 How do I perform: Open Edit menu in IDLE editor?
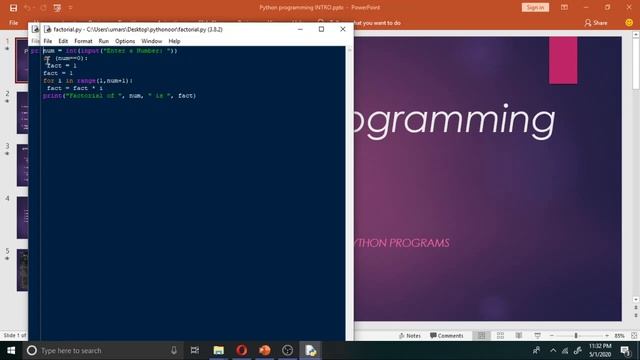63,41
